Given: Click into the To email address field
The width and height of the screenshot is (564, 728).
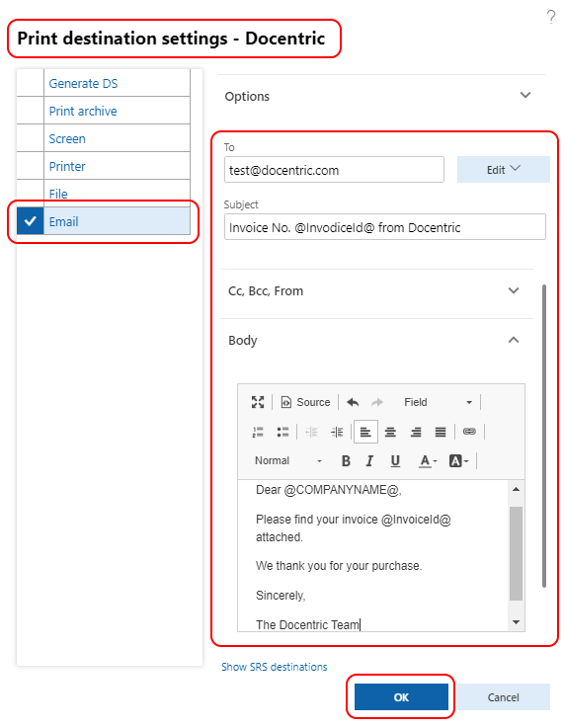Looking at the screenshot, I should tap(334, 170).
